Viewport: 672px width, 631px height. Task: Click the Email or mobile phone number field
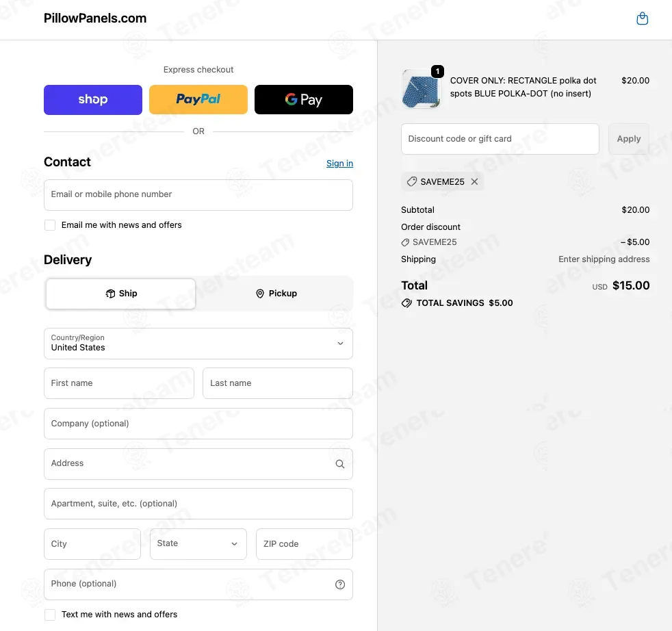(x=198, y=195)
